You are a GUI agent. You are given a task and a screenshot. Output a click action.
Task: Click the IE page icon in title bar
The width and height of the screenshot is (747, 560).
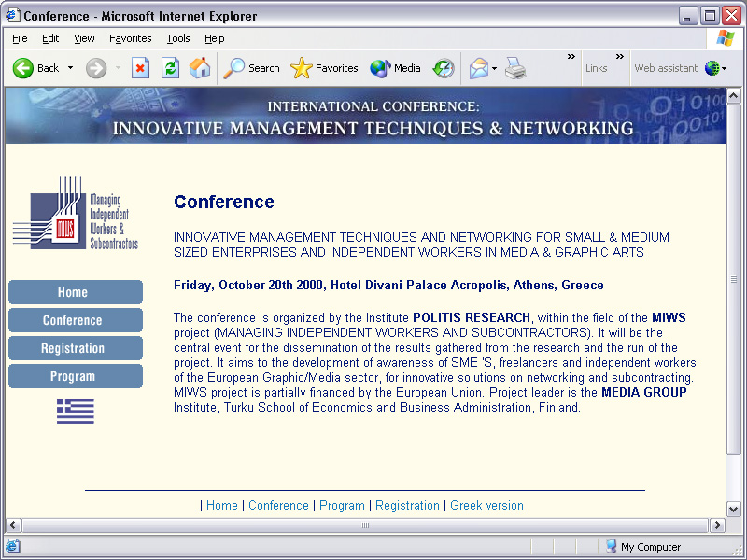(12, 16)
